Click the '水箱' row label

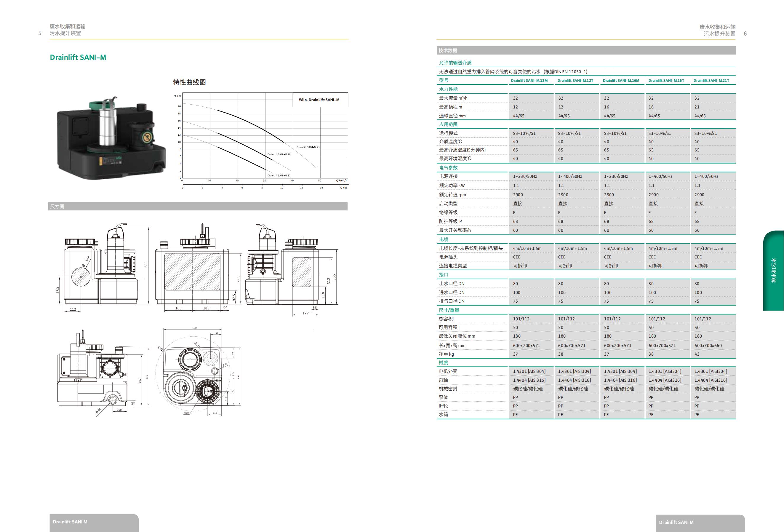pyautogui.click(x=443, y=415)
